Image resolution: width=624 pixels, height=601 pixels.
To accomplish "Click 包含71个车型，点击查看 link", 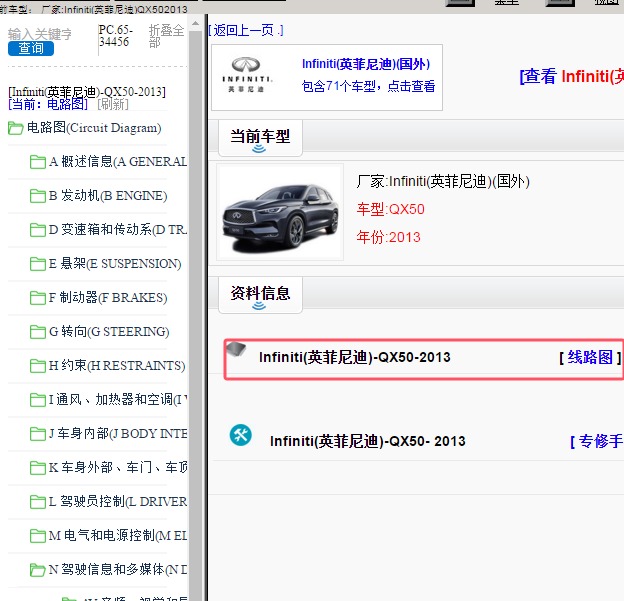I will coord(369,86).
